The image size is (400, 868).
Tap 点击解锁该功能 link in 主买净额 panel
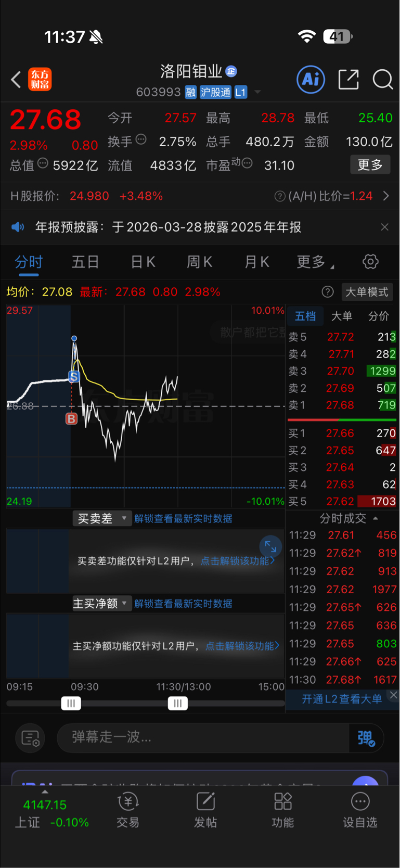242,646
